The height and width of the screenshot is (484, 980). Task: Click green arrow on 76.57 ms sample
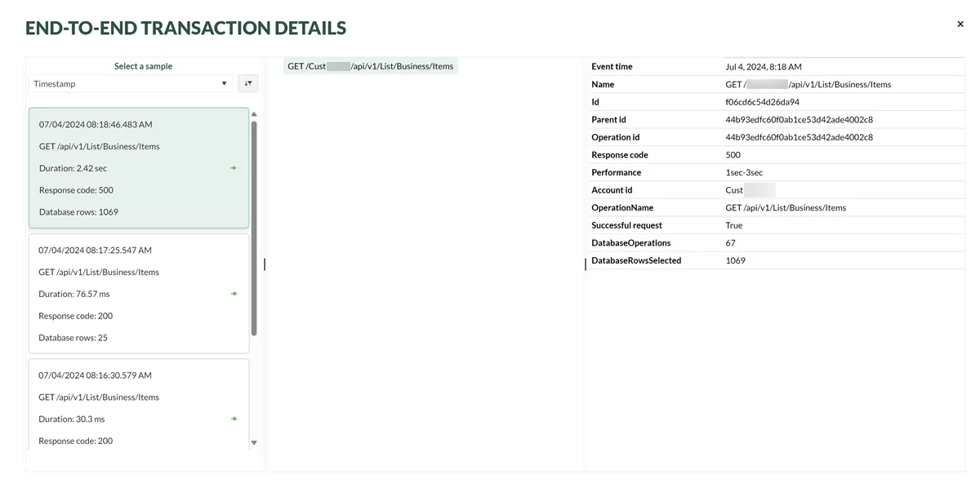coord(234,294)
